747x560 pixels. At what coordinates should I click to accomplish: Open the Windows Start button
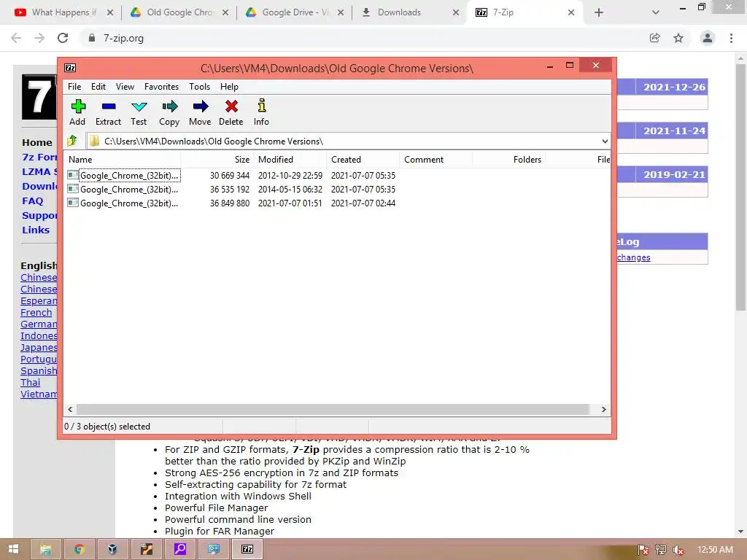13,549
